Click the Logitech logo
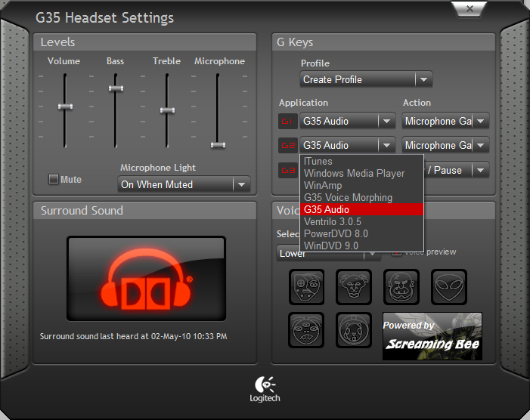The width and height of the screenshot is (530, 420). tap(265, 389)
